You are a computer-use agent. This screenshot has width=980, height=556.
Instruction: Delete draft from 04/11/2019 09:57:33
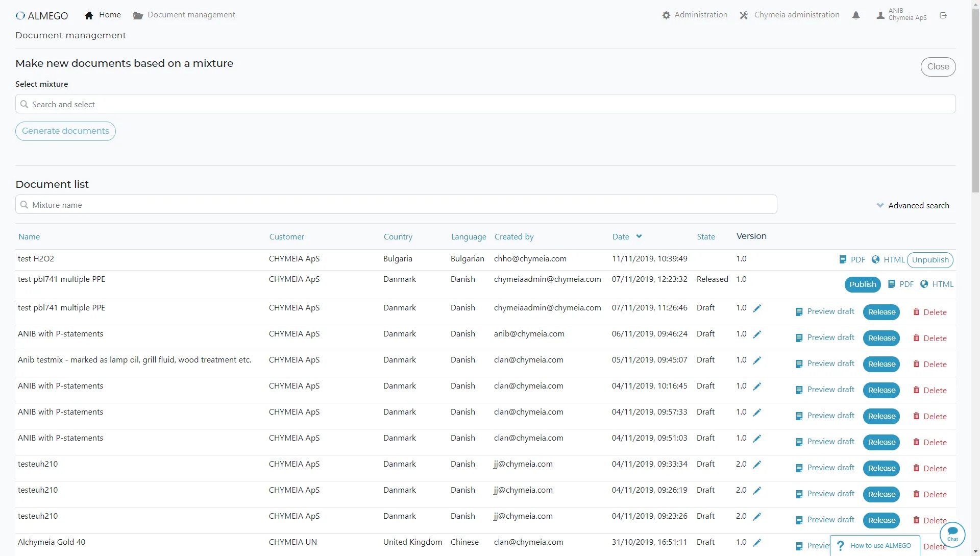[x=930, y=416]
